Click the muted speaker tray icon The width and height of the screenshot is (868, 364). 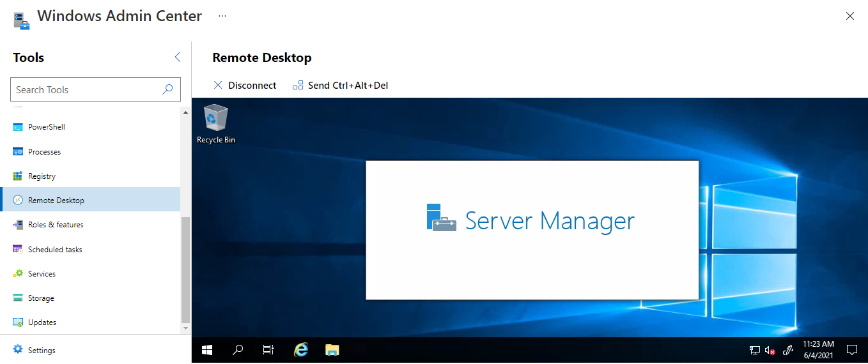point(770,350)
